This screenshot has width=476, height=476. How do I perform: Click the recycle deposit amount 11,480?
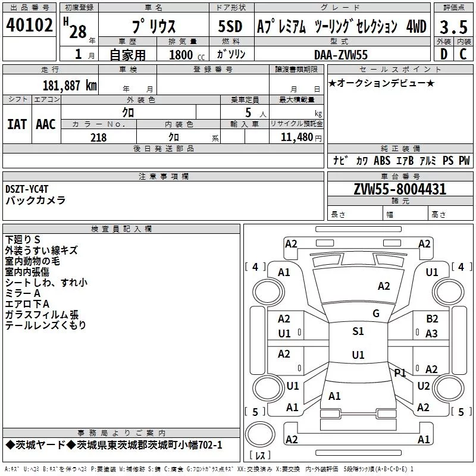pos(296,137)
